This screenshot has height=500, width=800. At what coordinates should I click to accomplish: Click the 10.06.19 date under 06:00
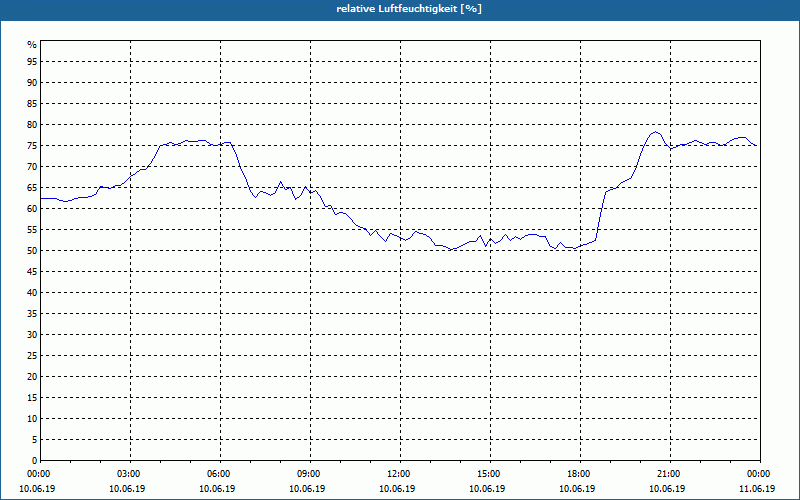coord(217,489)
